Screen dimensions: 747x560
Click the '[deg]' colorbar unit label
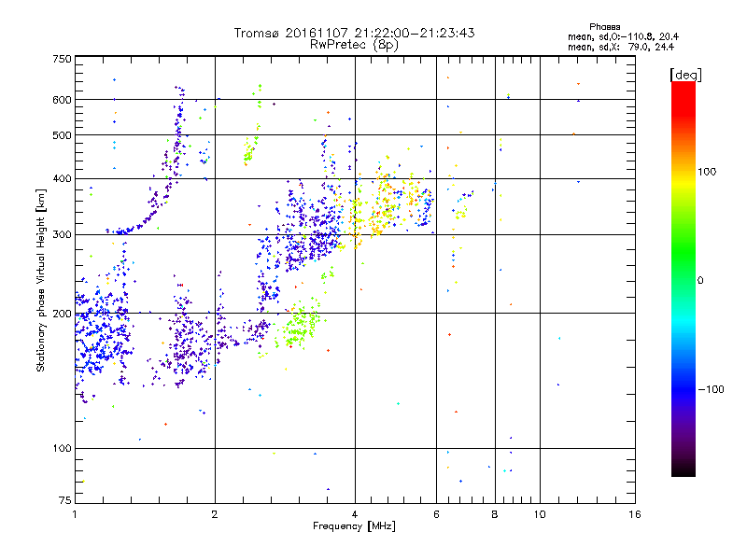pyautogui.click(x=685, y=75)
